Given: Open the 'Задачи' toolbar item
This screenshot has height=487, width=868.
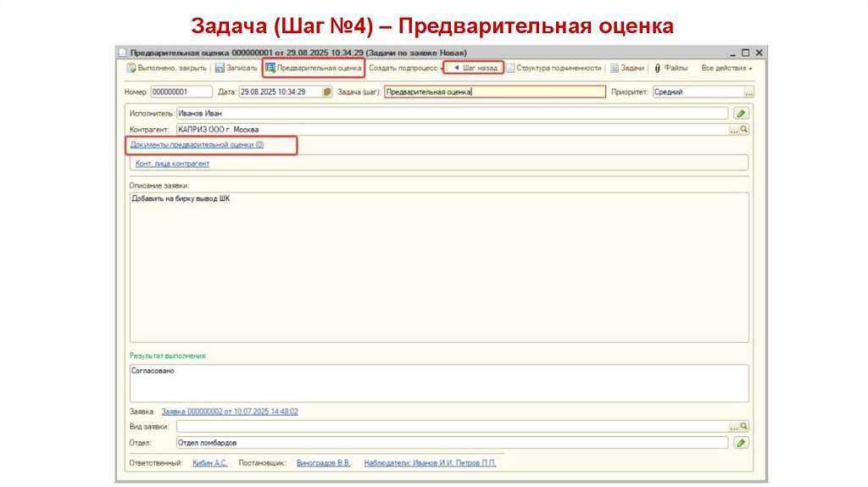Looking at the screenshot, I should pos(627,68).
